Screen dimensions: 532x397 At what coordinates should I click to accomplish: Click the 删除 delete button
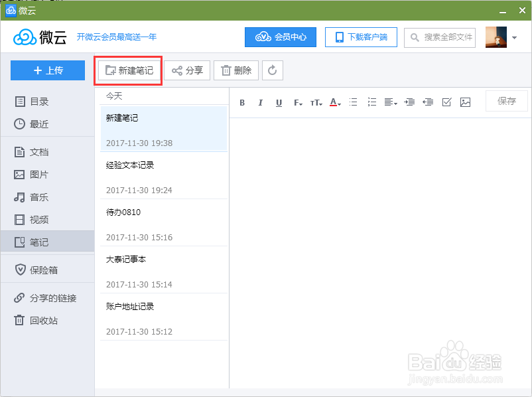coord(236,70)
